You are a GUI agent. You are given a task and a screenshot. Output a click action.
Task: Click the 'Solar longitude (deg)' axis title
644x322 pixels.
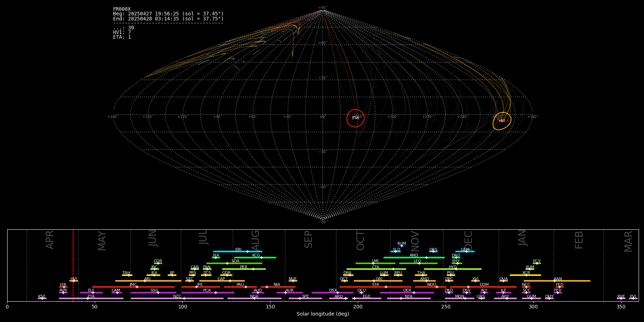(x=323, y=314)
